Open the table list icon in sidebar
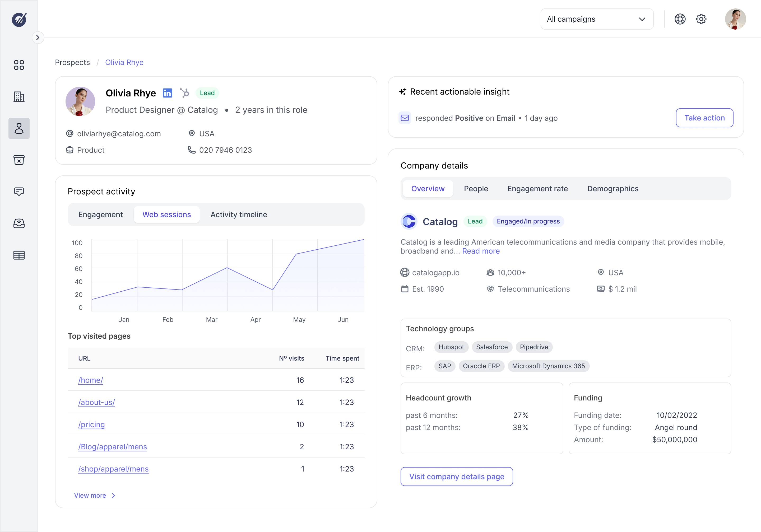 [19, 255]
